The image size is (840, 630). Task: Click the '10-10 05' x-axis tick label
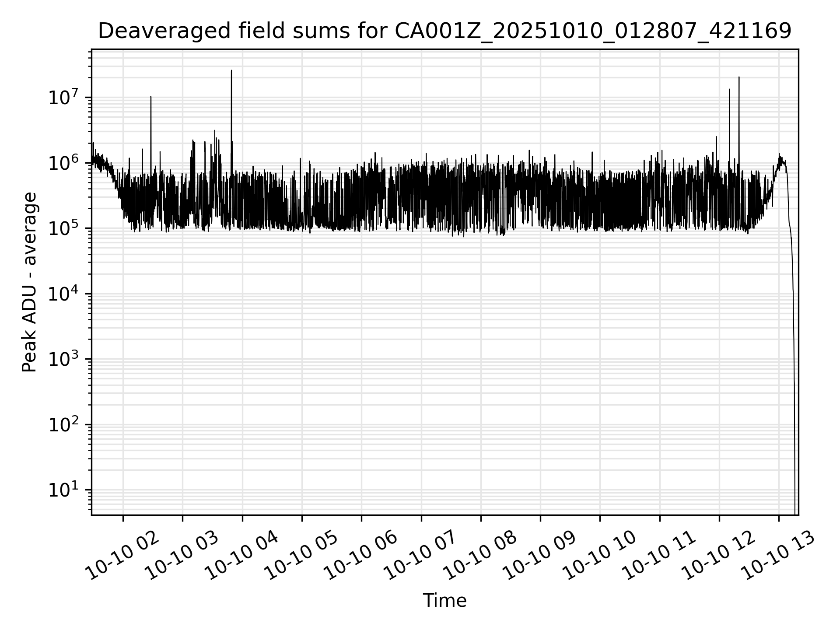click(301, 556)
